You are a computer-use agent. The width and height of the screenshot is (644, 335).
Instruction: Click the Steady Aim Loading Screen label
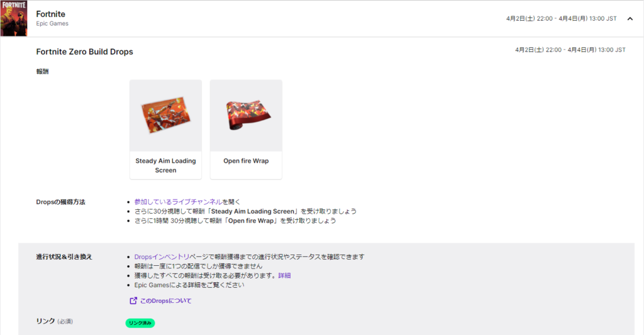click(165, 165)
